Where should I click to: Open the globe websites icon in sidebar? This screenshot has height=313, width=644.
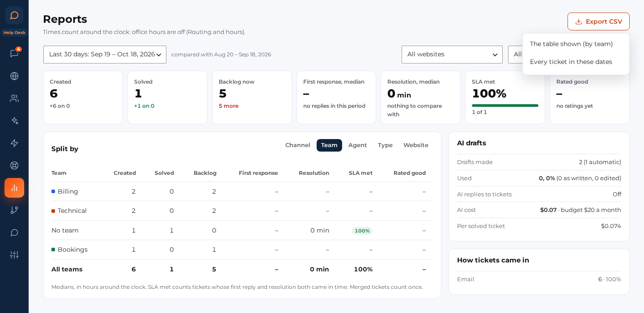click(14, 76)
